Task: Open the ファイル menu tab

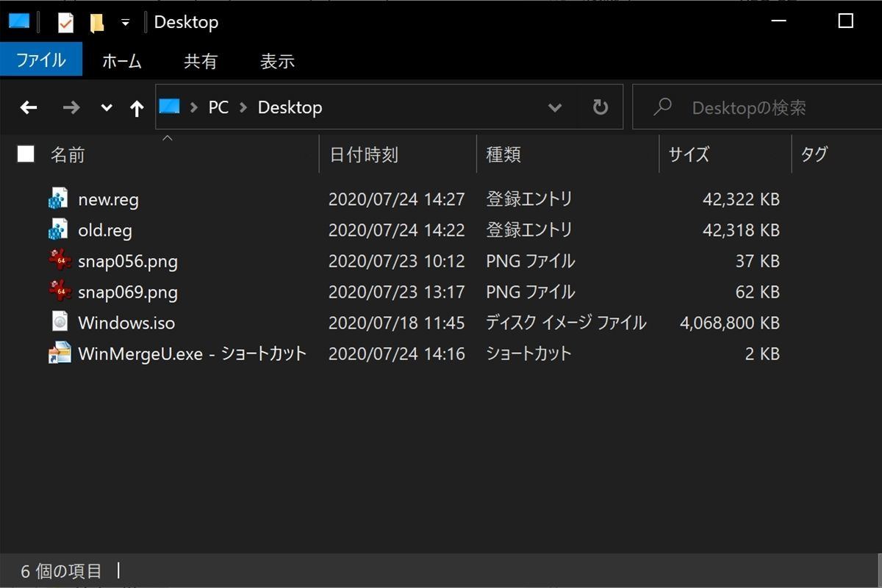Action: pyautogui.click(x=41, y=60)
